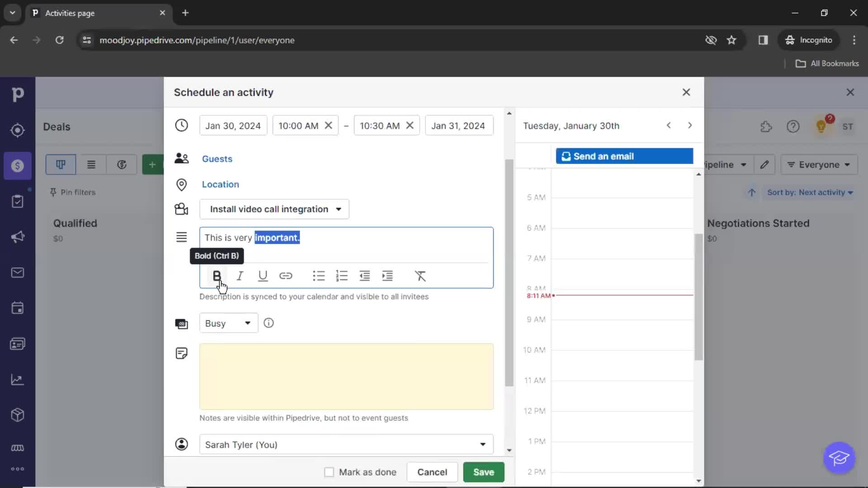
Task: Edit the pipeline with pencil icon
Action: pos(764,165)
